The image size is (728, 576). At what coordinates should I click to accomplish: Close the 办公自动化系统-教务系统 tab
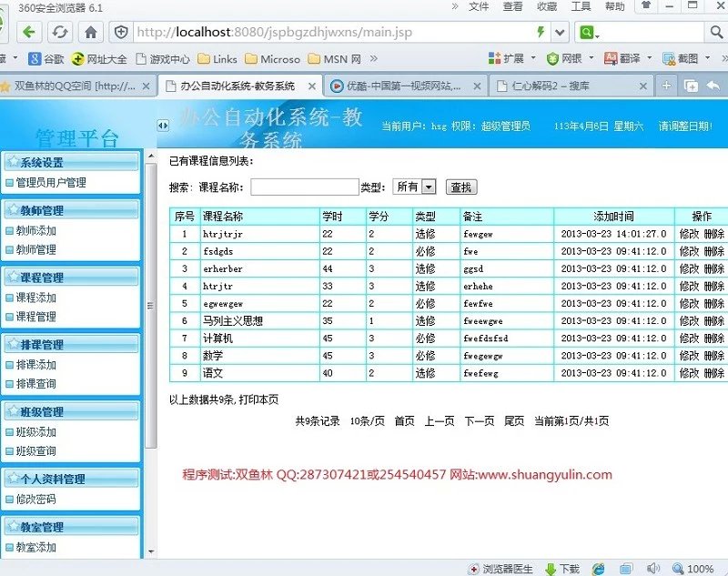(312, 86)
